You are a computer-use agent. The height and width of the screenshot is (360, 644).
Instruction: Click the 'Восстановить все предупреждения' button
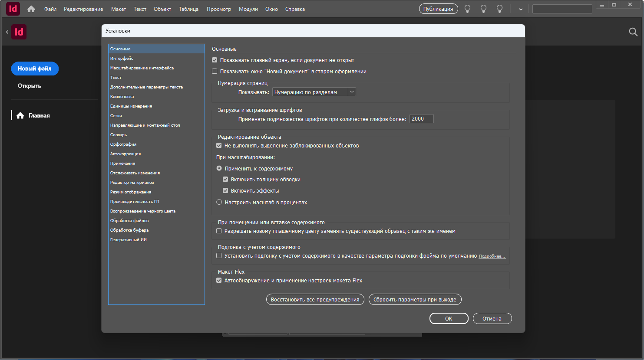pyautogui.click(x=315, y=300)
